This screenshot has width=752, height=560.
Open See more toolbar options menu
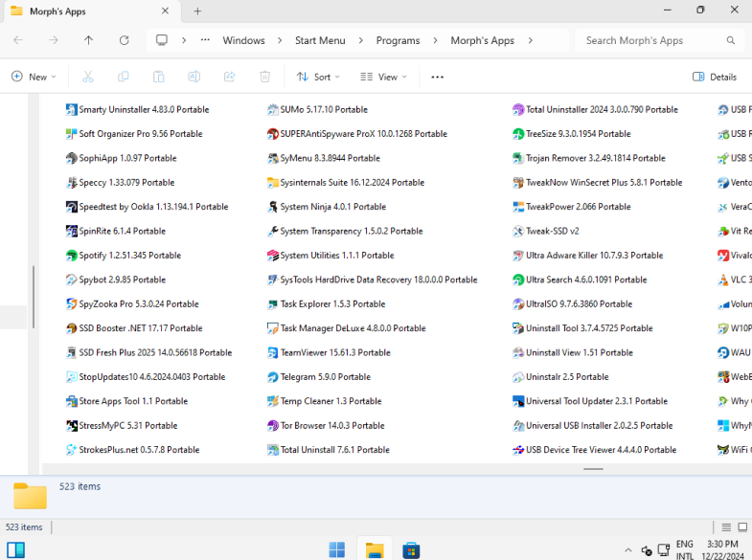pyautogui.click(x=438, y=77)
